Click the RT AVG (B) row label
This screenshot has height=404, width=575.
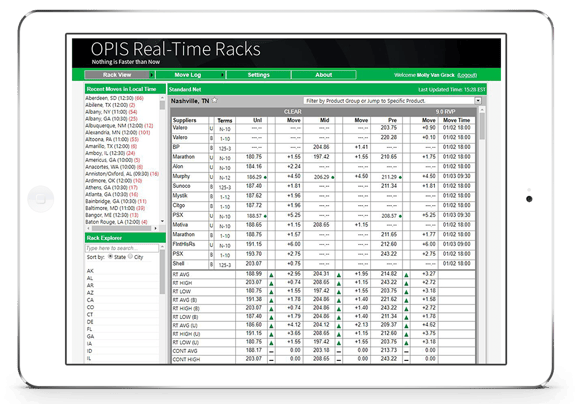point(185,300)
